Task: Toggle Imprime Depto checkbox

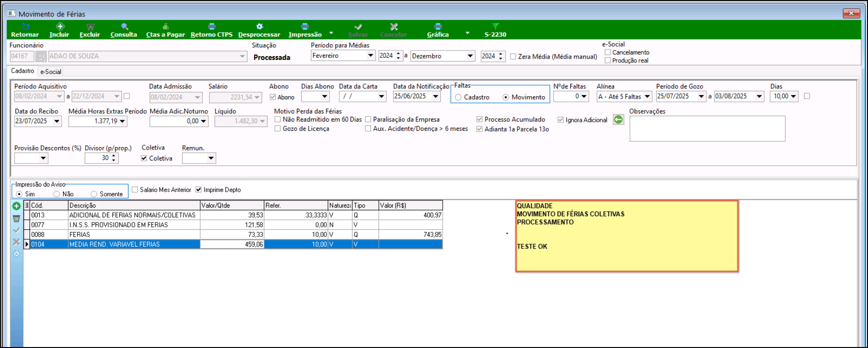Action: tap(198, 190)
